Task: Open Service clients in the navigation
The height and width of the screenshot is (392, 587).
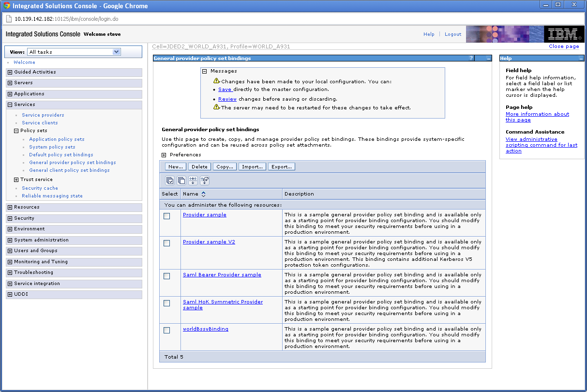Action: pyautogui.click(x=40, y=123)
